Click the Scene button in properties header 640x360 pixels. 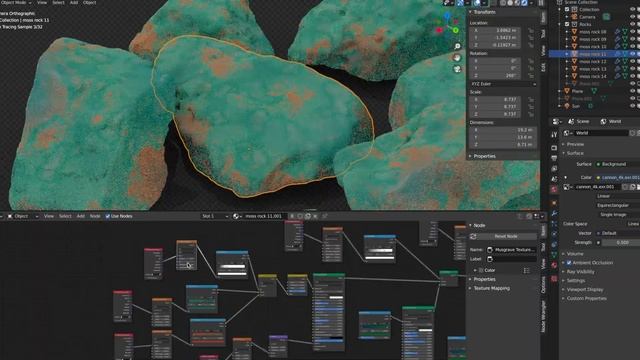click(x=578, y=122)
